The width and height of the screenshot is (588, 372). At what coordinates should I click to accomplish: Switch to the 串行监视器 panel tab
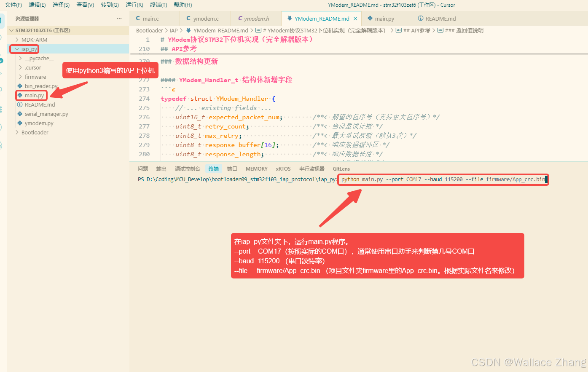(x=311, y=169)
